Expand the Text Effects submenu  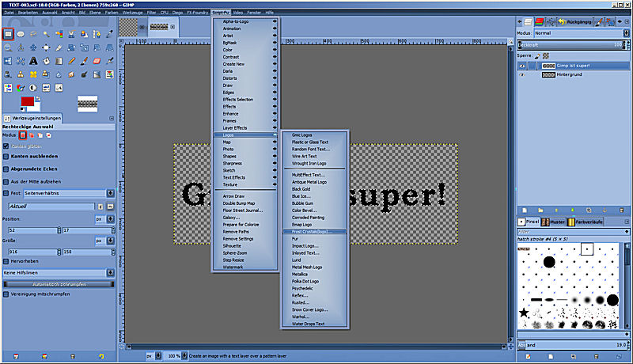[x=245, y=177]
